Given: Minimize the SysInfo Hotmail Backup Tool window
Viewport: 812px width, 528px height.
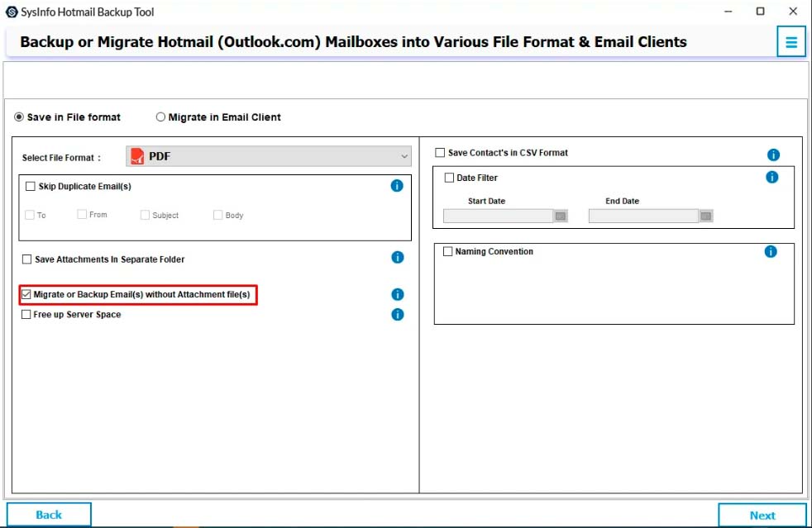Looking at the screenshot, I should (728, 12).
